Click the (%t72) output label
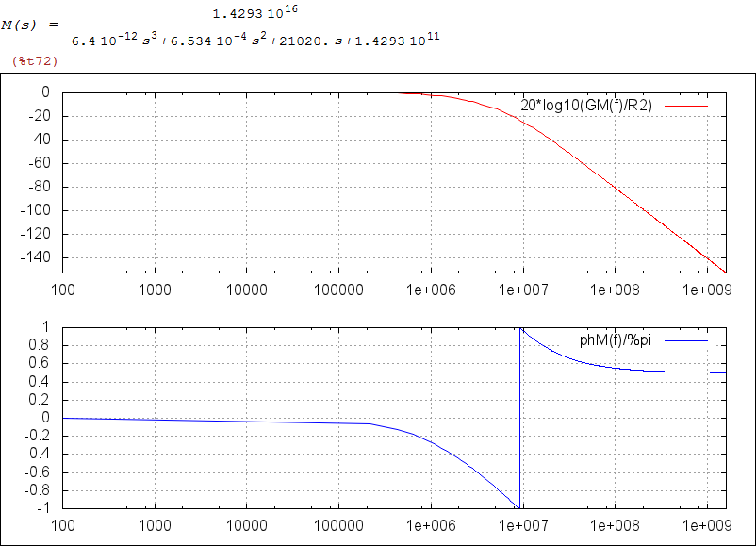756x546 pixels. (35, 60)
